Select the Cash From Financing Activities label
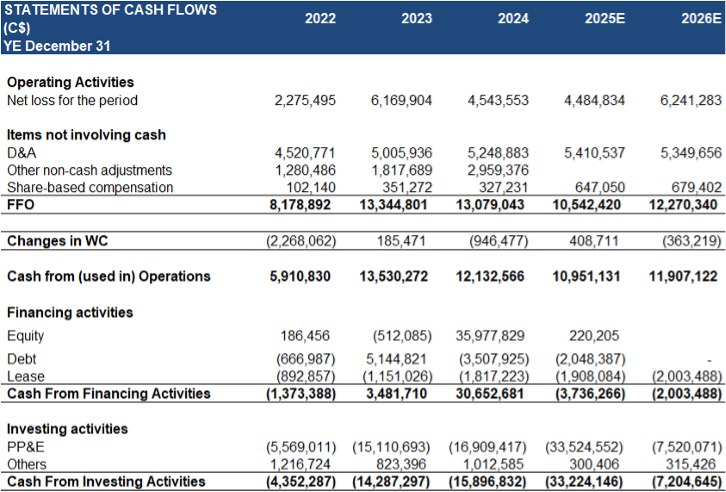726x492 pixels. (109, 393)
